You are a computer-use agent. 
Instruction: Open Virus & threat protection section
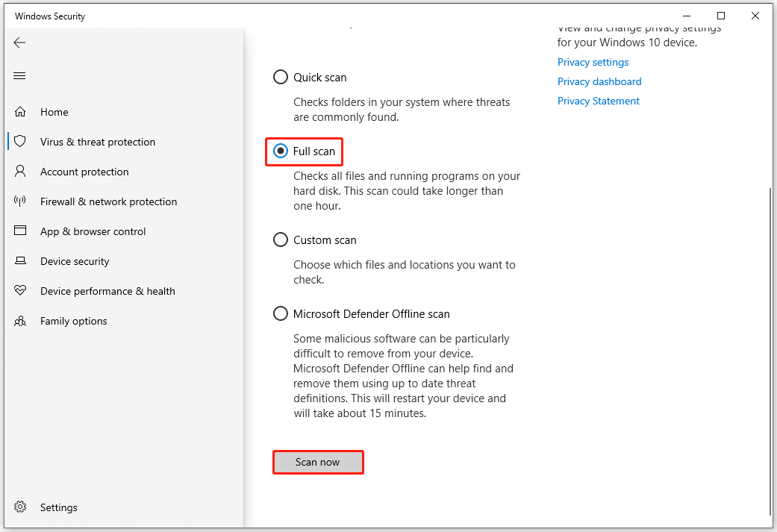pyautogui.click(x=98, y=142)
